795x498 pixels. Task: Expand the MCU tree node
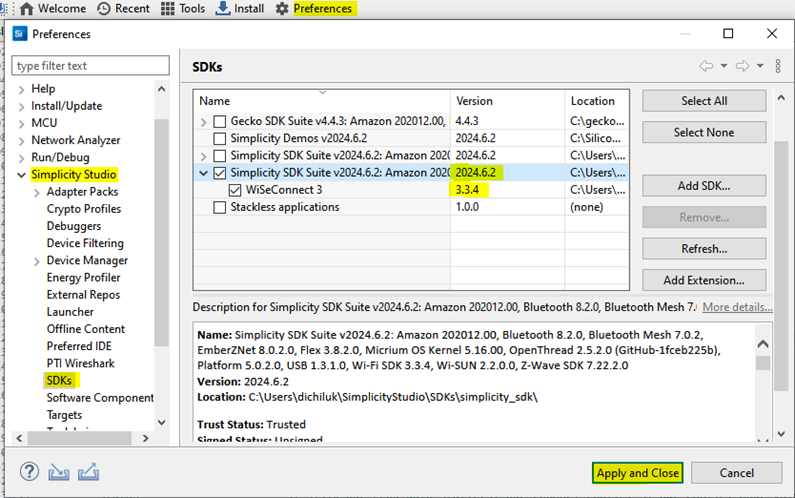[21, 124]
